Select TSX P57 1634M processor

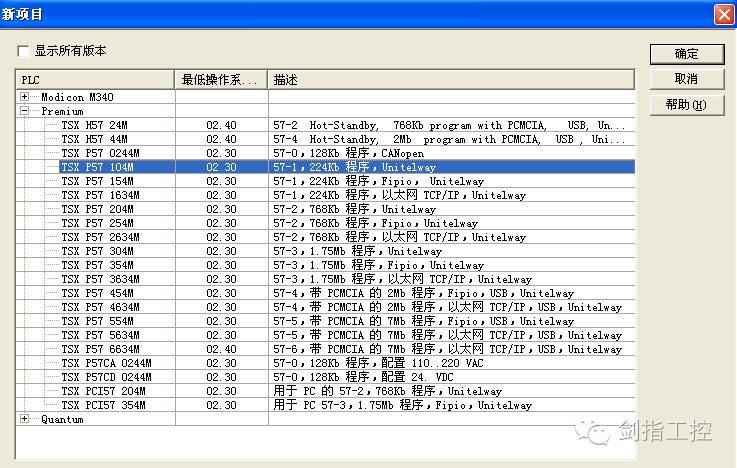point(101,195)
